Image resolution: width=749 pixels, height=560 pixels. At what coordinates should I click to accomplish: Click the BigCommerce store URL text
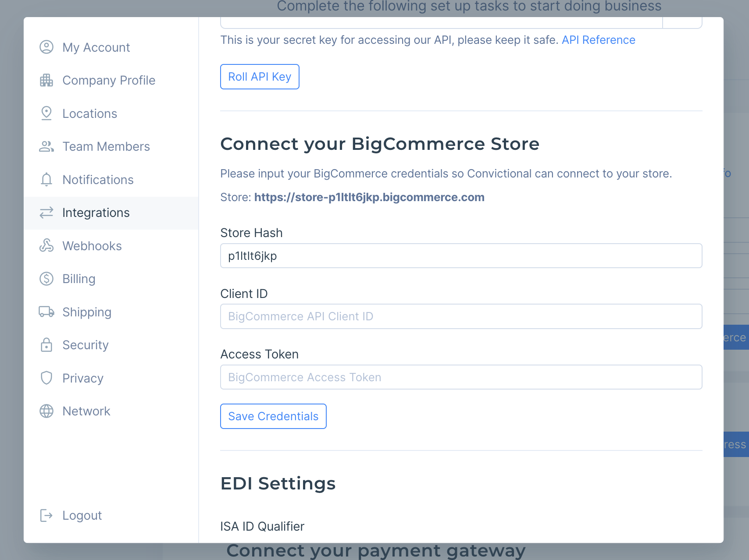369,197
